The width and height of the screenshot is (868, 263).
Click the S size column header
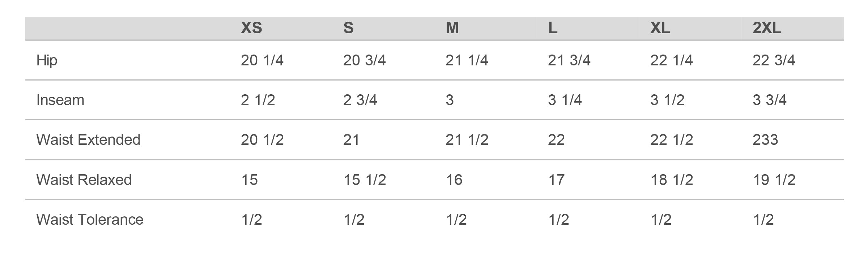[348, 28]
